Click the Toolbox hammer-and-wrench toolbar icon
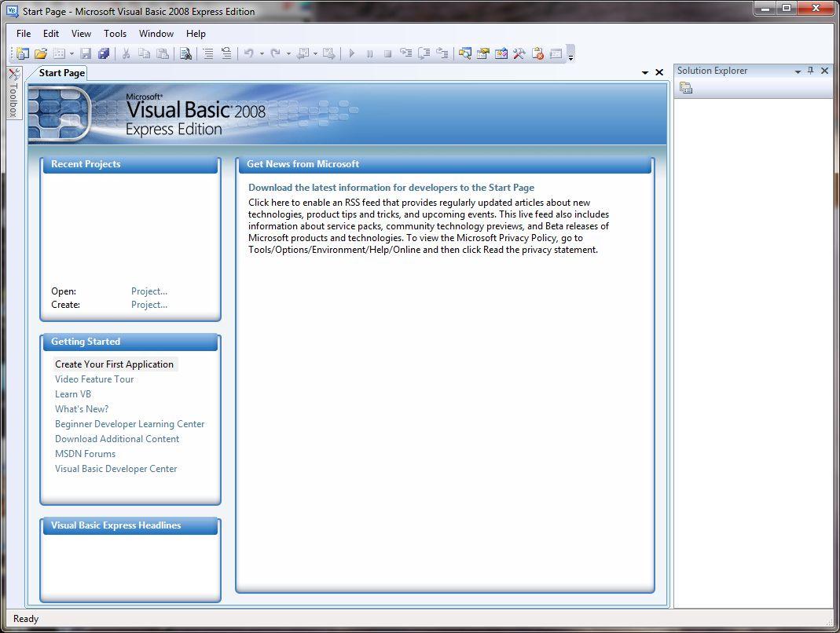The height and width of the screenshot is (633, 840). pyautogui.click(x=519, y=53)
